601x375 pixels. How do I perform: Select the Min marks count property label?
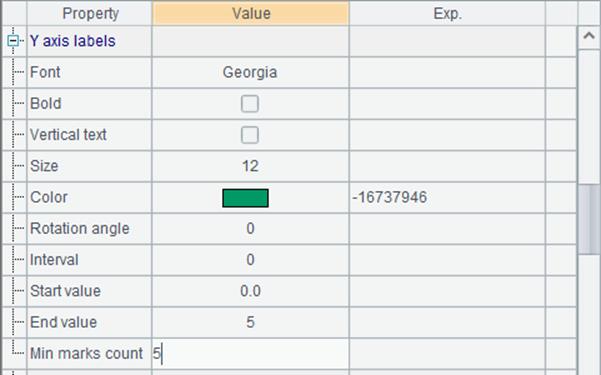[x=86, y=354]
